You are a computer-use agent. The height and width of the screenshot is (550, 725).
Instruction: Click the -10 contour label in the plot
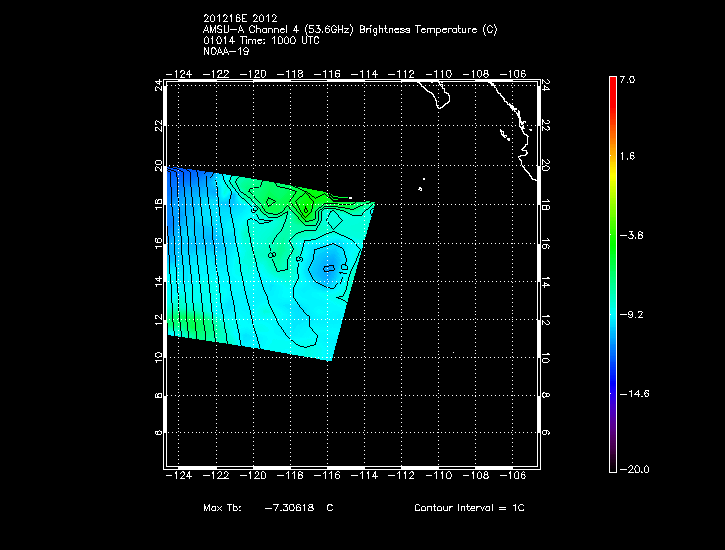[346, 267]
